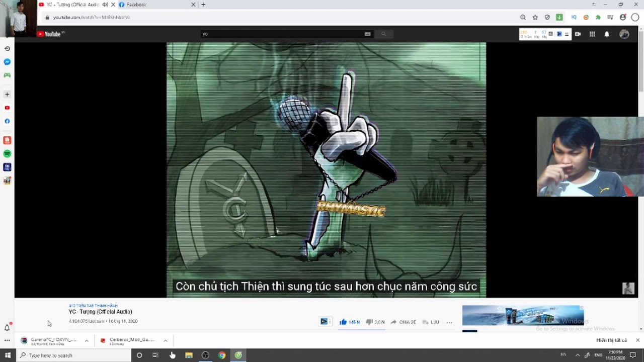
Task: Open the IQ extension icon
Action: point(574,17)
